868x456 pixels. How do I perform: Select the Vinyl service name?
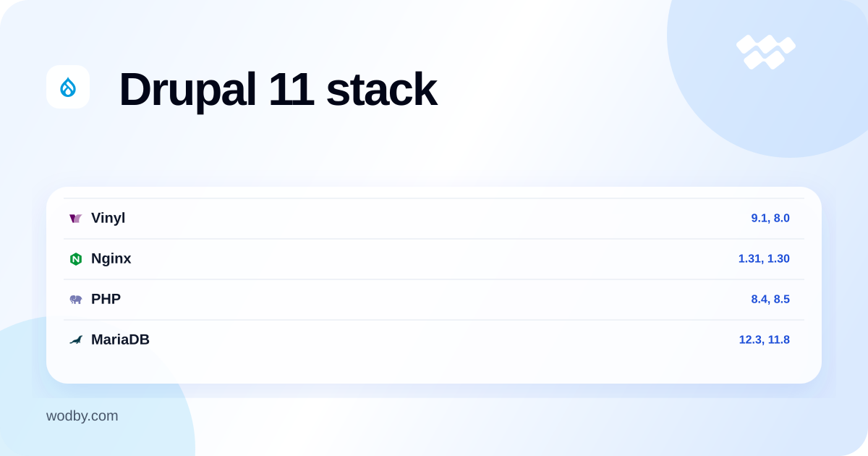(x=108, y=218)
